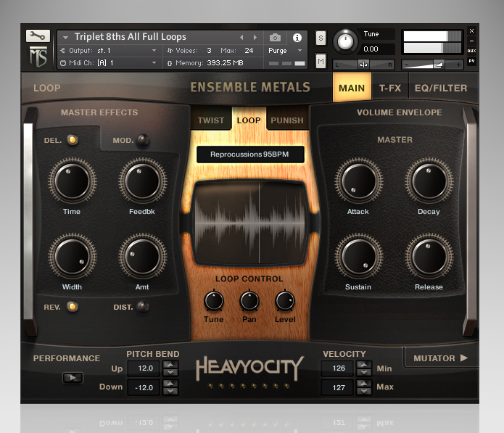Decrease Velocity Max value
The width and height of the screenshot is (504, 433).
click(364, 391)
